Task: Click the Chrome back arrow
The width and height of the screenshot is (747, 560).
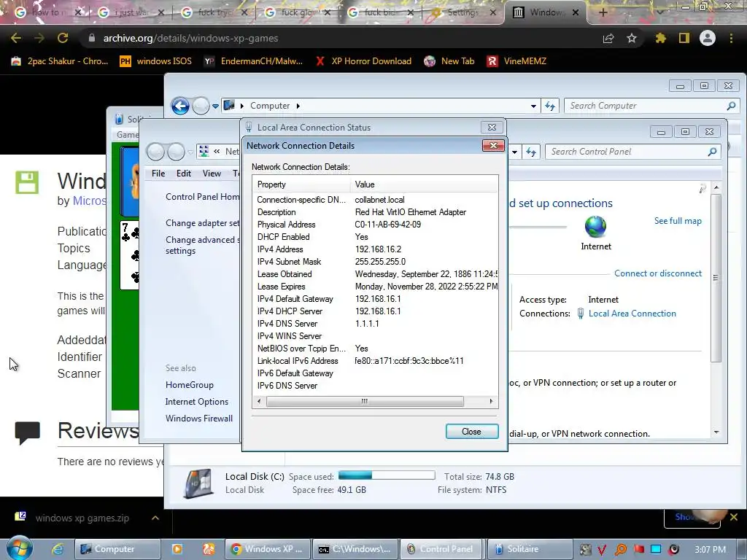Action: click(16, 38)
